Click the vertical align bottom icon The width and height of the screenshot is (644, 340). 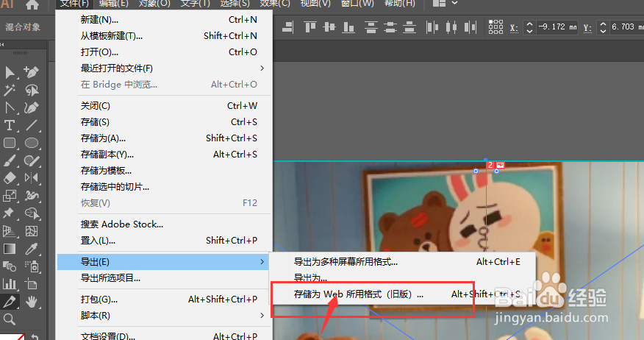tap(348, 27)
